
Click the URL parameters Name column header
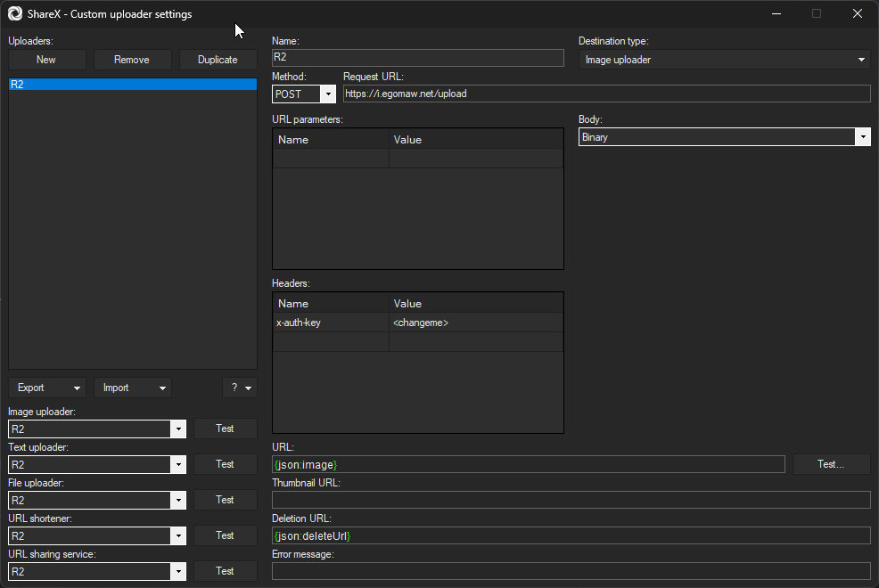pos(331,140)
